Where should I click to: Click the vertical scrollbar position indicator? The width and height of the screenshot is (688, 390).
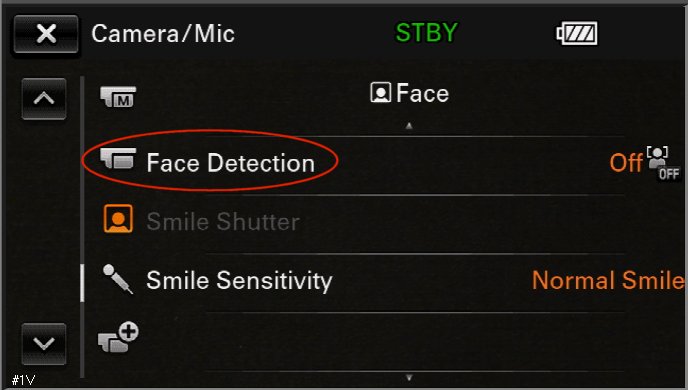coord(82,283)
